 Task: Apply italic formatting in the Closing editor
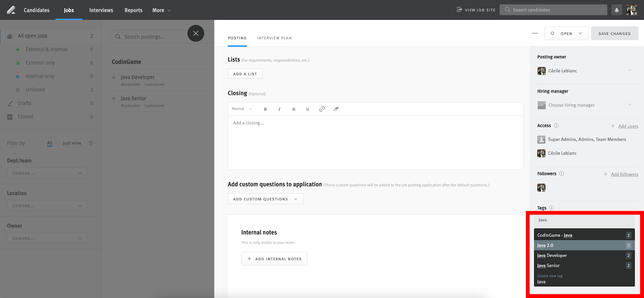pos(279,109)
